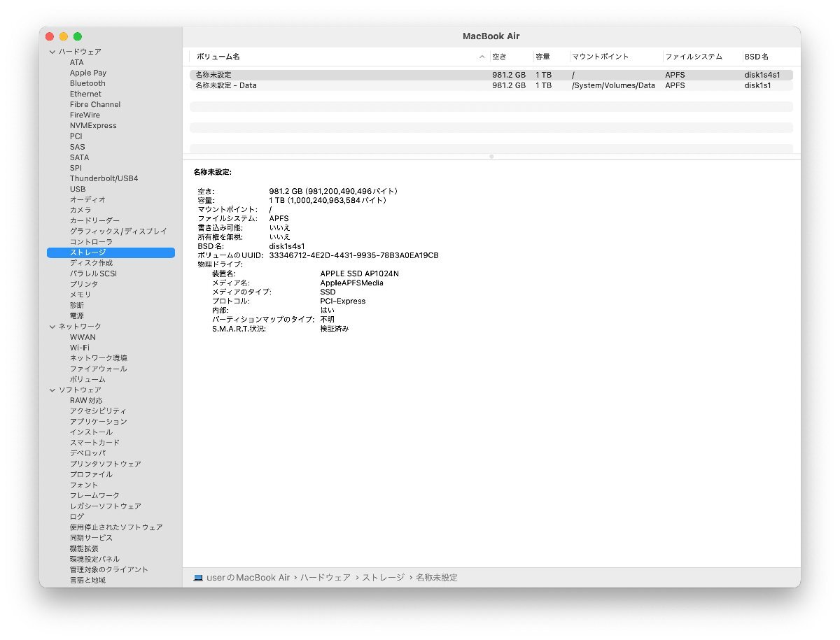View Bluetooth information in the sidebar

(87, 83)
